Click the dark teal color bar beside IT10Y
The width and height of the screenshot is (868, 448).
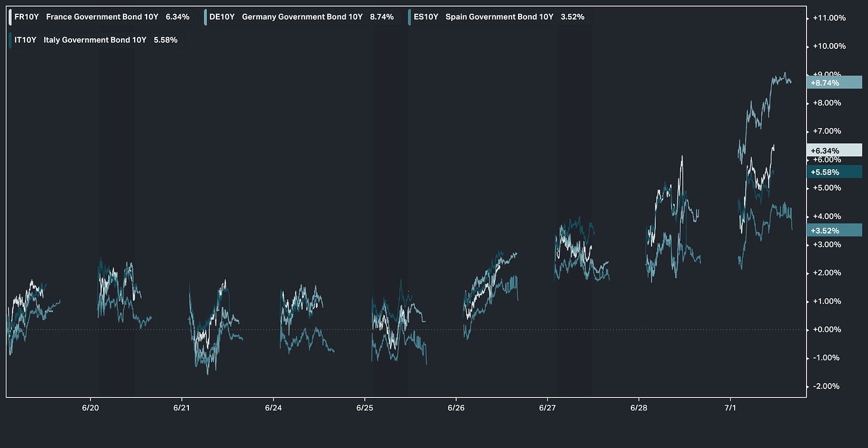(10, 40)
